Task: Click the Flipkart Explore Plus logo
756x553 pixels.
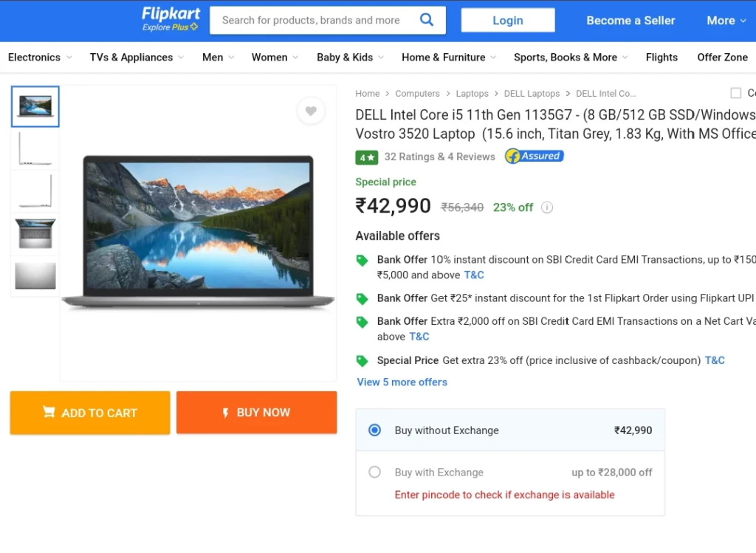Action: (171, 19)
